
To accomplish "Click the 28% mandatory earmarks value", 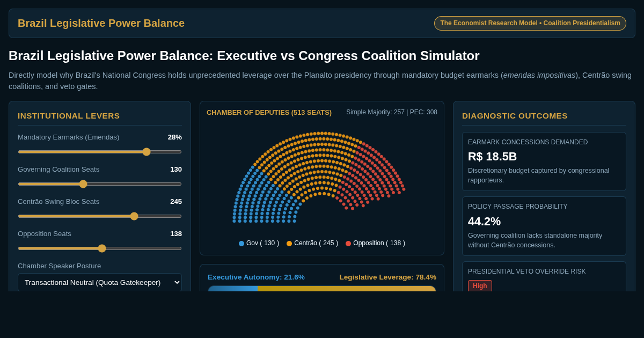I will 175,137.
